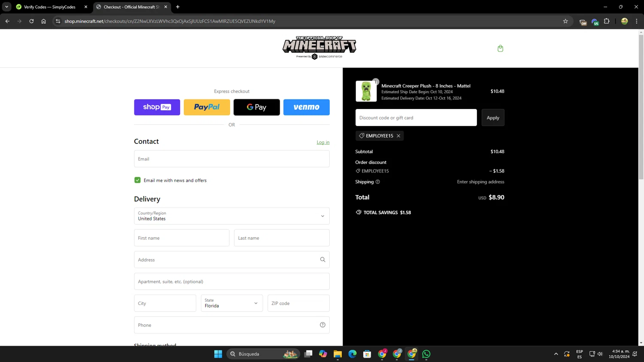The width and height of the screenshot is (644, 362).
Task: Open WhatsApp from the taskbar
Action: tap(426, 354)
